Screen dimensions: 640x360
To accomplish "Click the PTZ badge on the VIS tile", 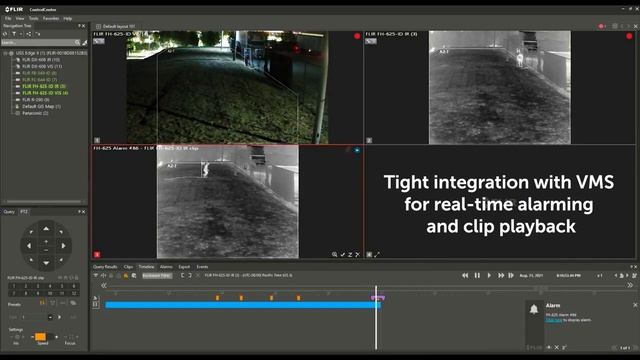I will (99, 41).
